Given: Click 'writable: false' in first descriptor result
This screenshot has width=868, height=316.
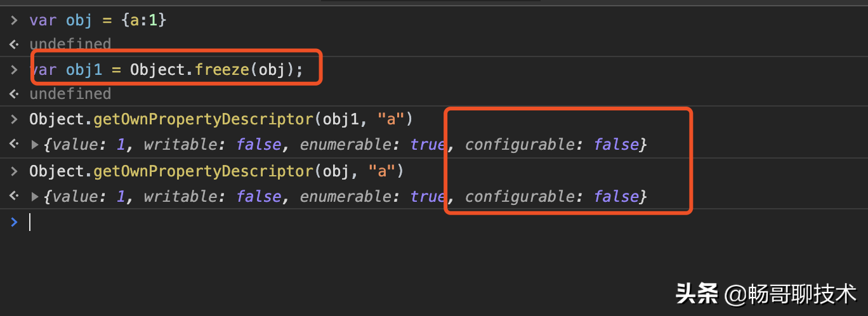Looking at the screenshot, I should point(213,145).
